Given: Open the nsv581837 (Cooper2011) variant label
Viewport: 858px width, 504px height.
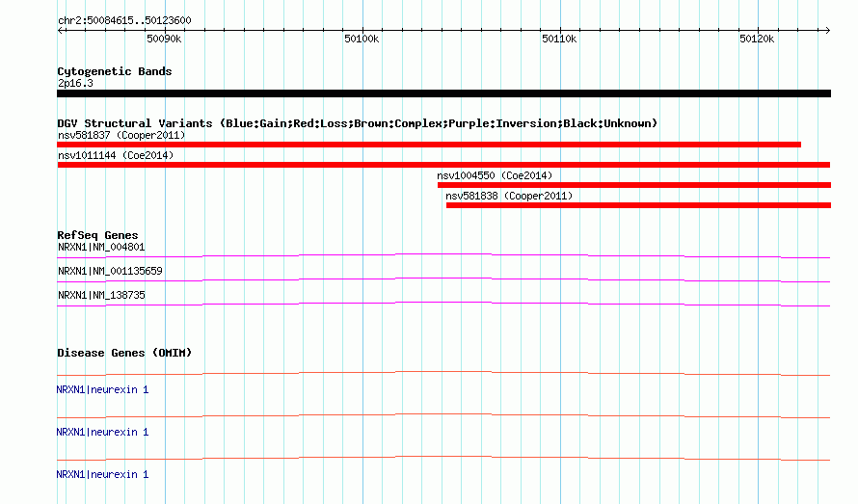Looking at the screenshot, I should (x=121, y=135).
